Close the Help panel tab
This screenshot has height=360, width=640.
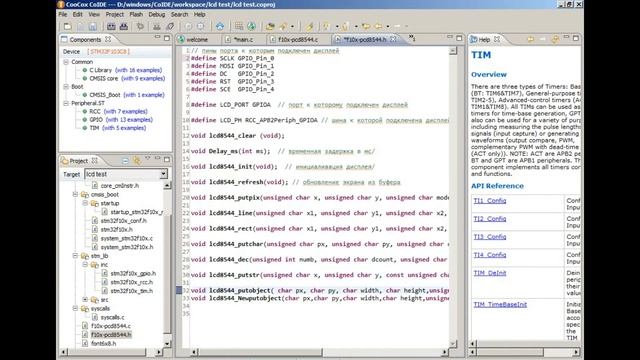point(497,39)
